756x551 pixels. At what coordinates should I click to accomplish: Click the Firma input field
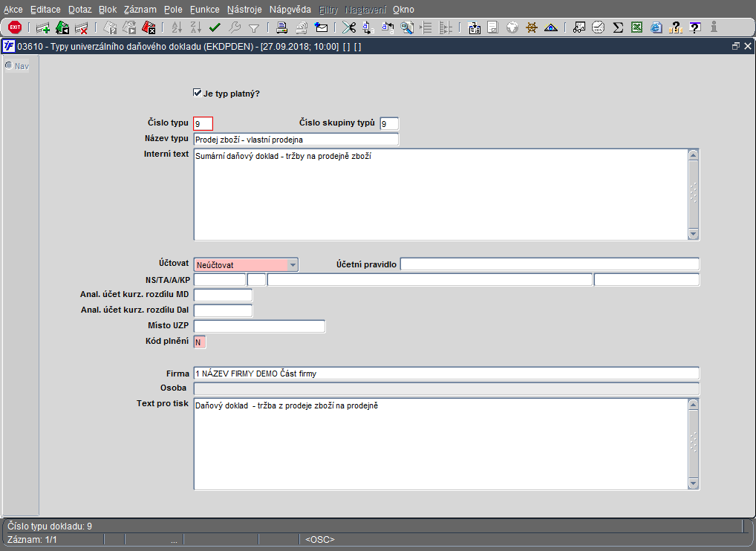coord(446,373)
